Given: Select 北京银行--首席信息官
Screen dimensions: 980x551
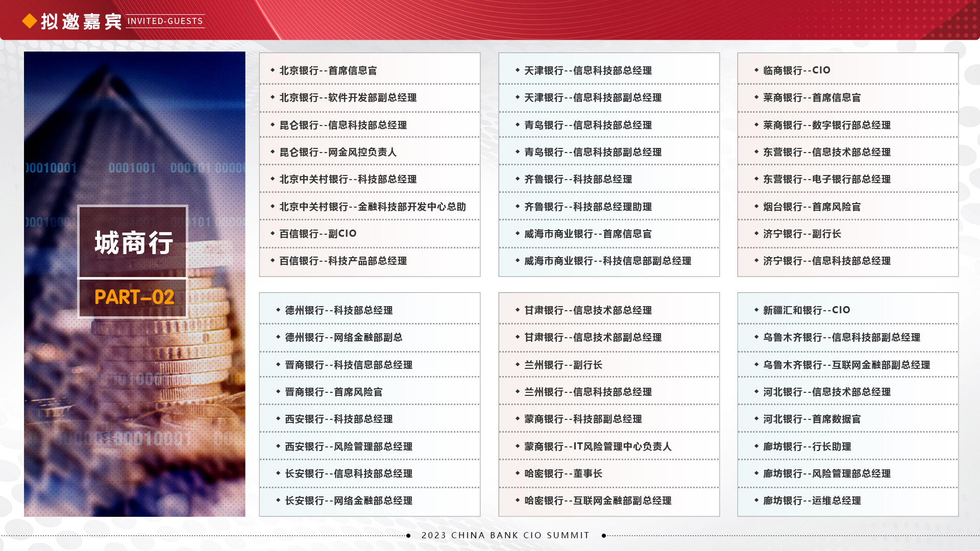Looking at the screenshot, I should click(x=328, y=70).
